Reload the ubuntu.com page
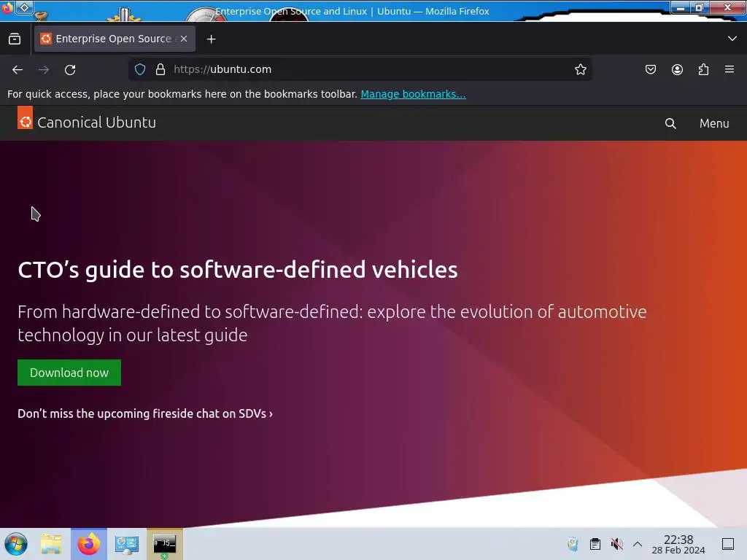Viewport: 747px width, 560px height. point(70,70)
